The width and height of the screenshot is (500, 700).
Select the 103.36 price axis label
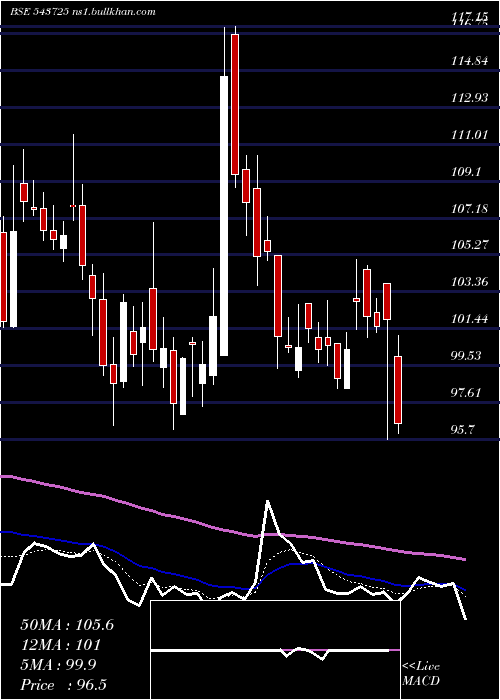click(469, 282)
